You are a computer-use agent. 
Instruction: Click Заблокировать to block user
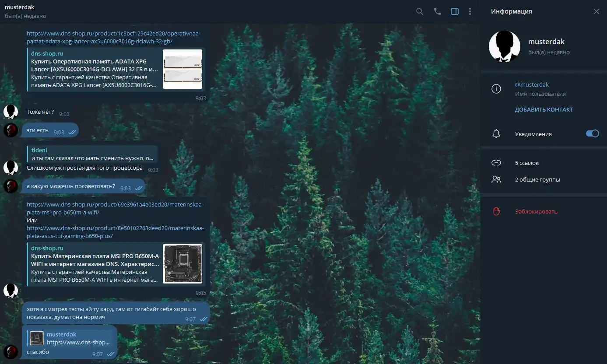pos(536,212)
